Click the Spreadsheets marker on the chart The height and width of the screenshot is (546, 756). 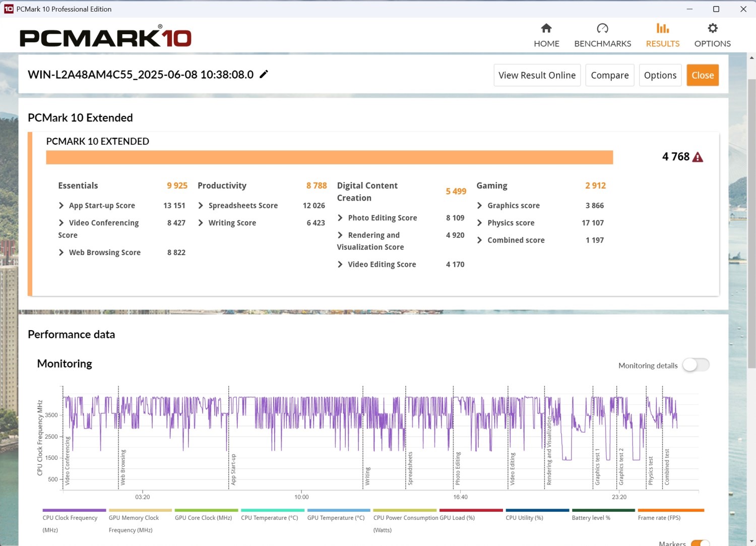[410, 468]
